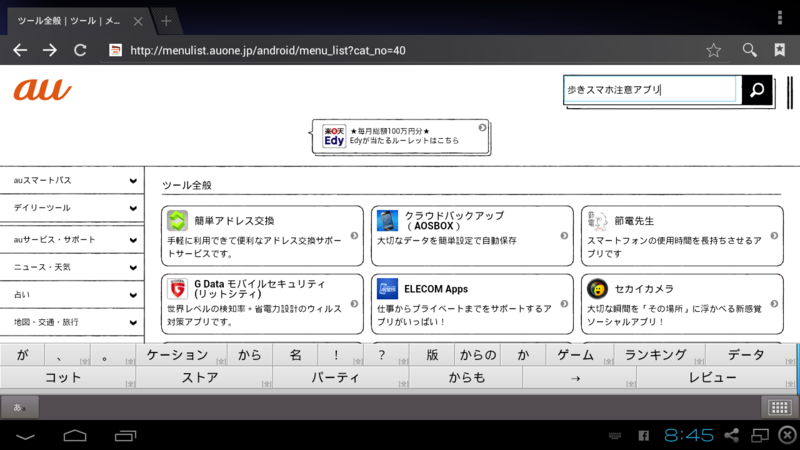Image resolution: width=800 pixels, height=450 pixels.
Task: Submit site search with magnifier button
Action: 757,90
